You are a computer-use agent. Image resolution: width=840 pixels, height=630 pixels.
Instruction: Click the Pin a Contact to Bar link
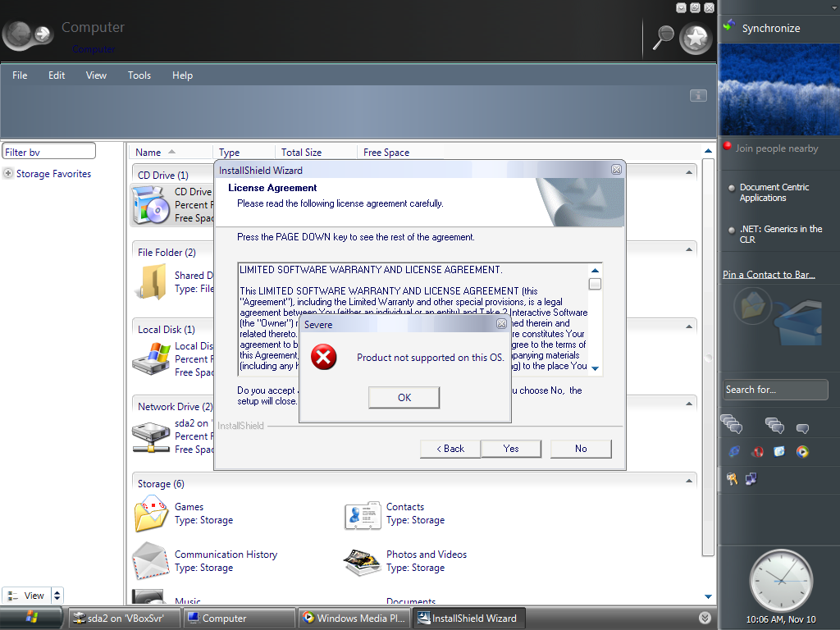[768, 275]
